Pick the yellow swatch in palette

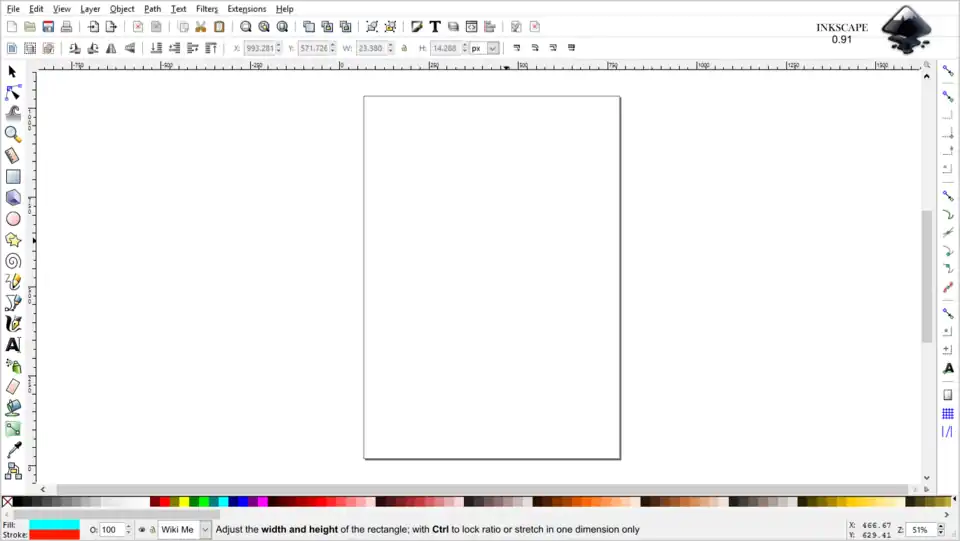[185, 502]
